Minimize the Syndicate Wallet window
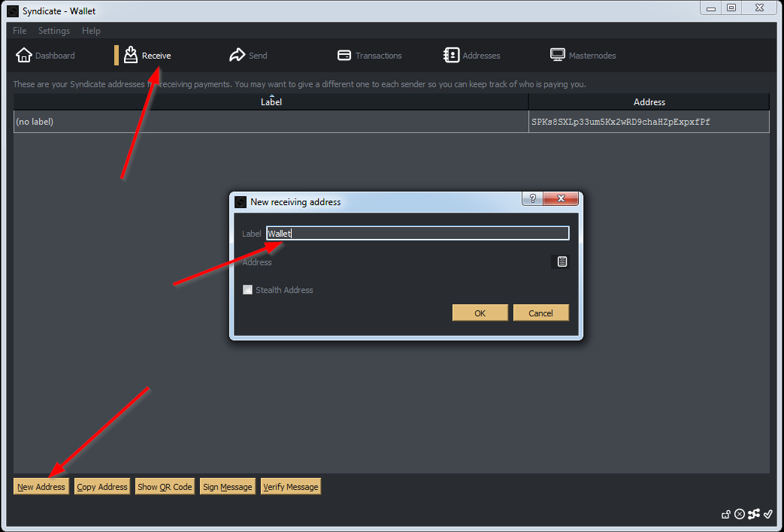Screen dimensions: 784x532 [711, 8]
